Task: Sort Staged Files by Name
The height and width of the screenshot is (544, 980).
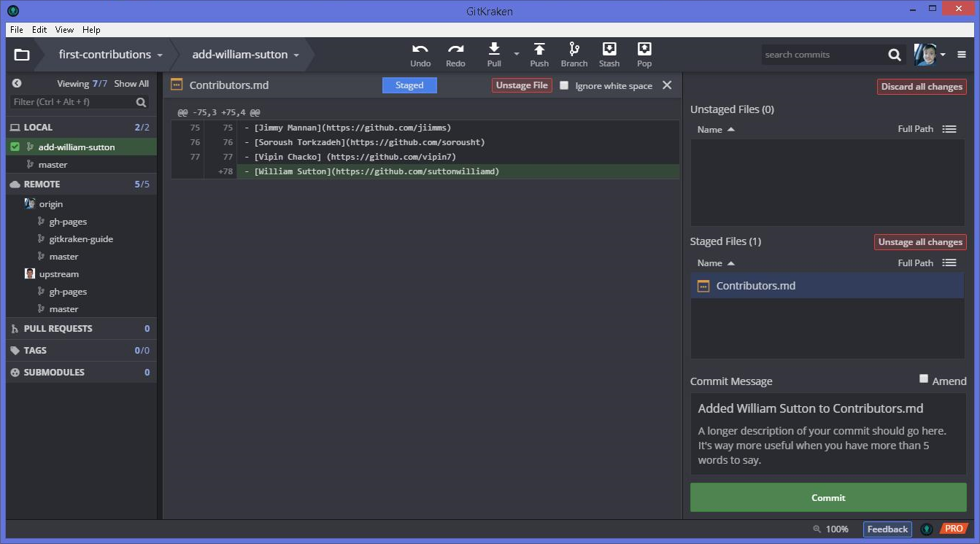Action: click(x=716, y=263)
